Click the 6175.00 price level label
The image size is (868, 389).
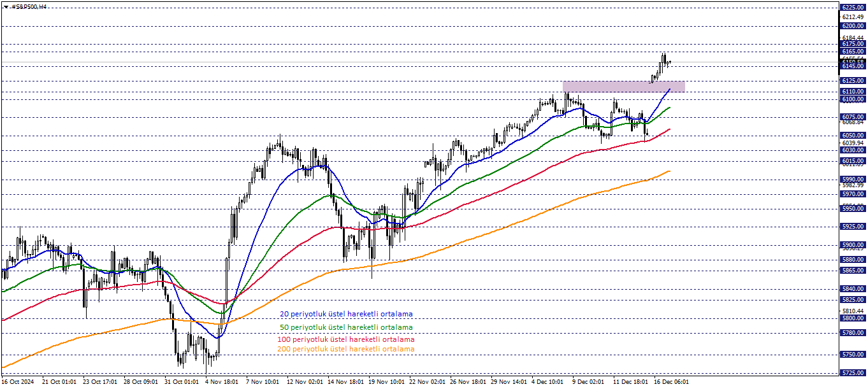(853, 44)
